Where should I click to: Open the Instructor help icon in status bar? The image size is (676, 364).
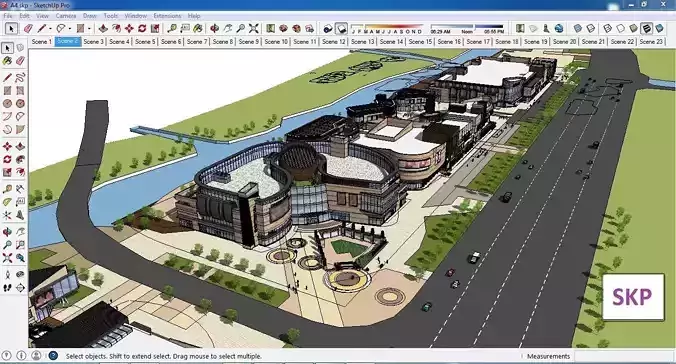point(53,356)
